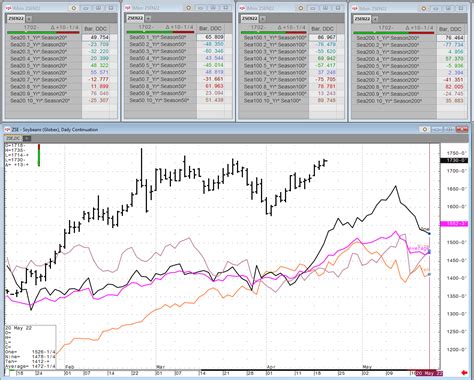This screenshot has height=380, width=474.
Task: Open setup icon in Sea100 monitor window
Action: point(302,7)
